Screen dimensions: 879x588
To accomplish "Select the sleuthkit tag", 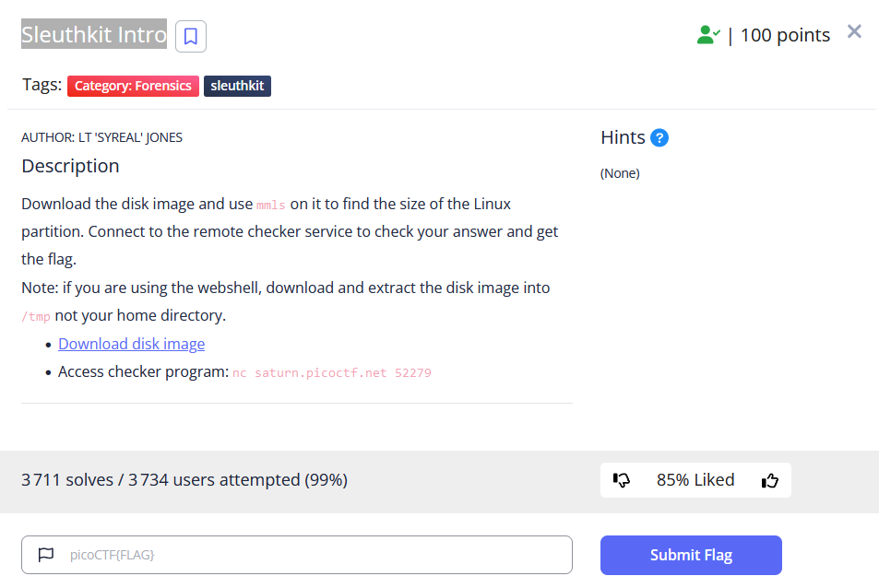I will [x=237, y=86].
